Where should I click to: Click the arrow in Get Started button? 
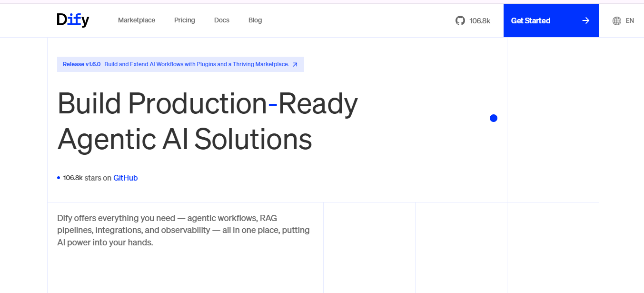[586, 20]
